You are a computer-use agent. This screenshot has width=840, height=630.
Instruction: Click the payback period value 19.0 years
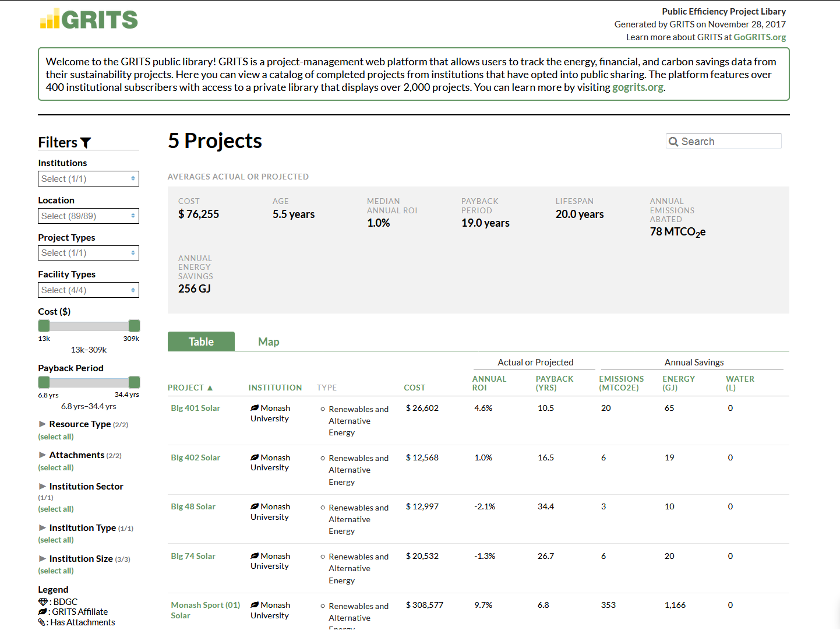click(x=485, y=223)
